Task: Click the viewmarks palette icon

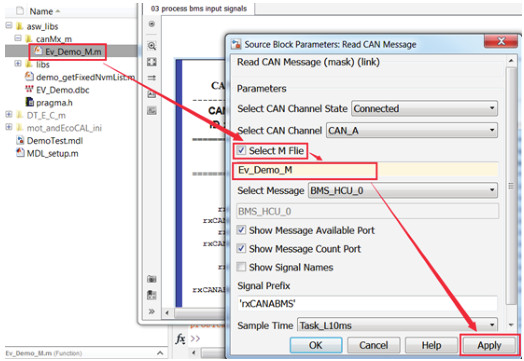Action: pos(152,294)
